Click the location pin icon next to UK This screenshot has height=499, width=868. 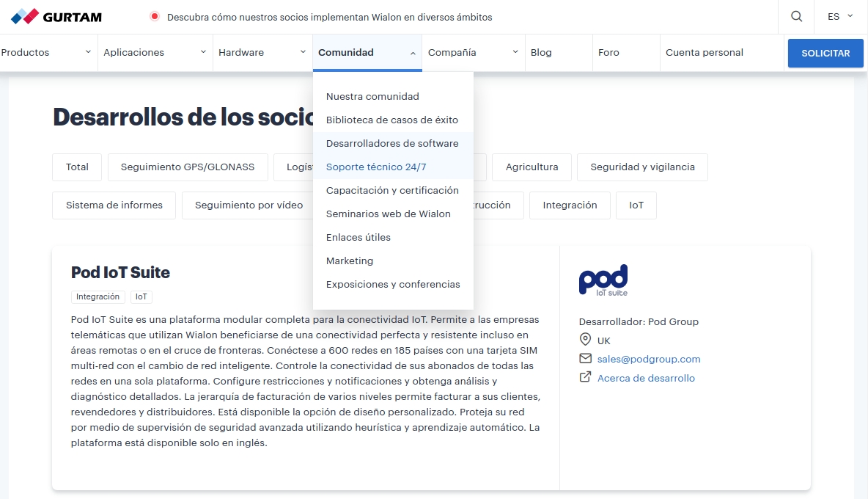(584, 340)
